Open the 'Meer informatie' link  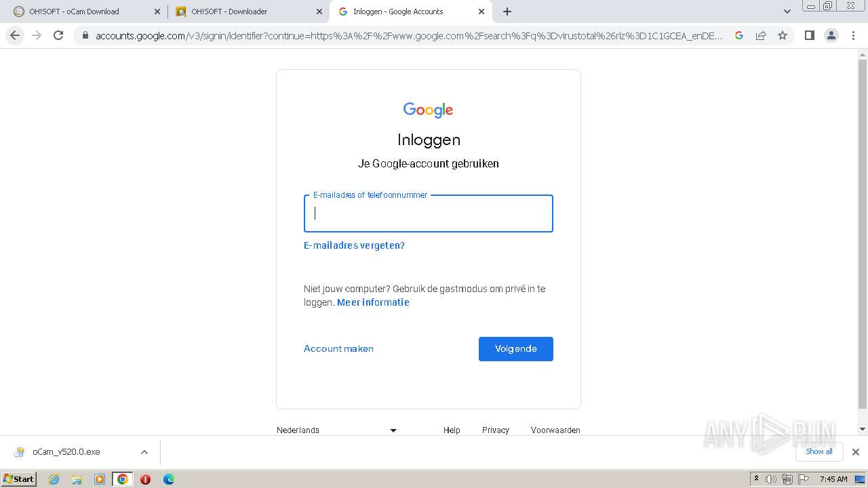[373, 302]
